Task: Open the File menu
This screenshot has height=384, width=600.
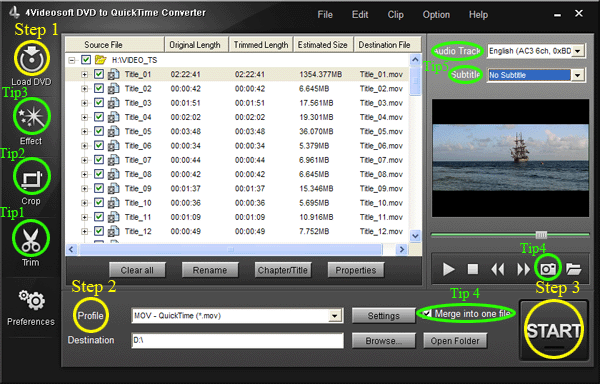Action: click(x=325, y=15)
